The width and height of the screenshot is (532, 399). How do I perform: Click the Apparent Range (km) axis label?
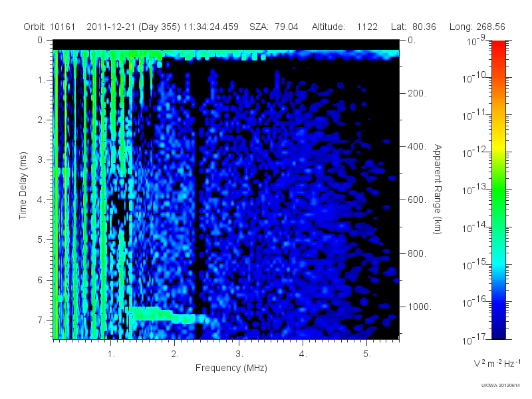click(438, 190)
